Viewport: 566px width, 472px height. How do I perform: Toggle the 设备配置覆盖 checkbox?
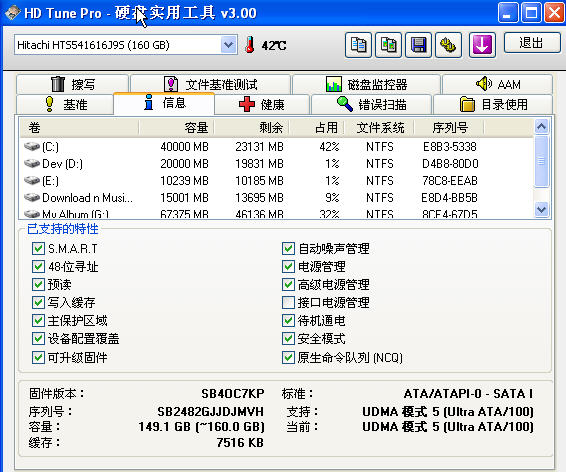(38, 338)
